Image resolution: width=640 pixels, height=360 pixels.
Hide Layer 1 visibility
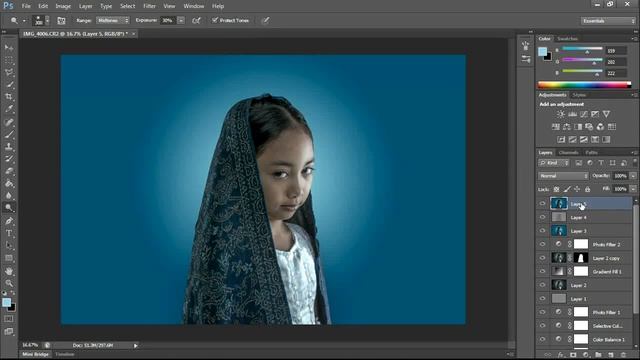coord(542,298)
